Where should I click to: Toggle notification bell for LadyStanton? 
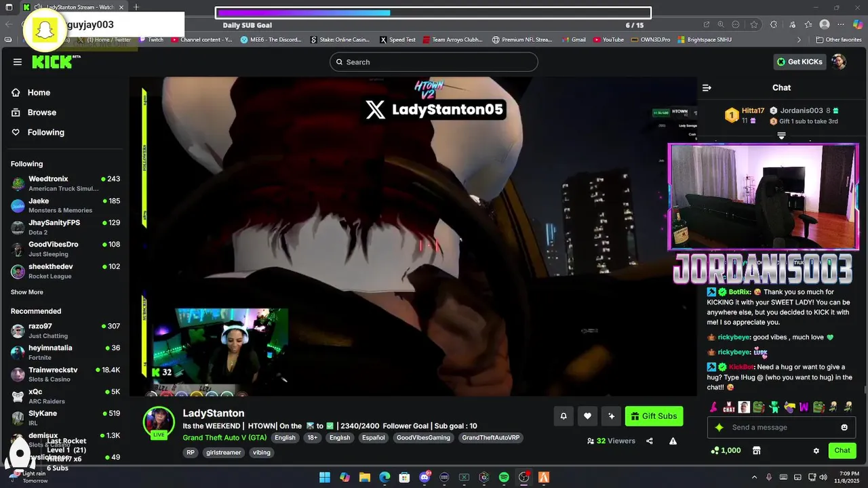[563, 416]
